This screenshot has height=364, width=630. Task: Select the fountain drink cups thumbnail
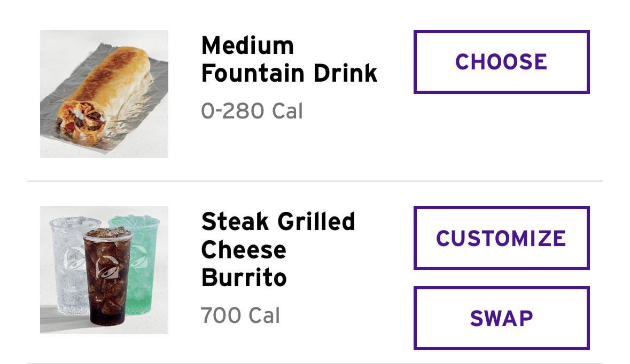(104, 270)
